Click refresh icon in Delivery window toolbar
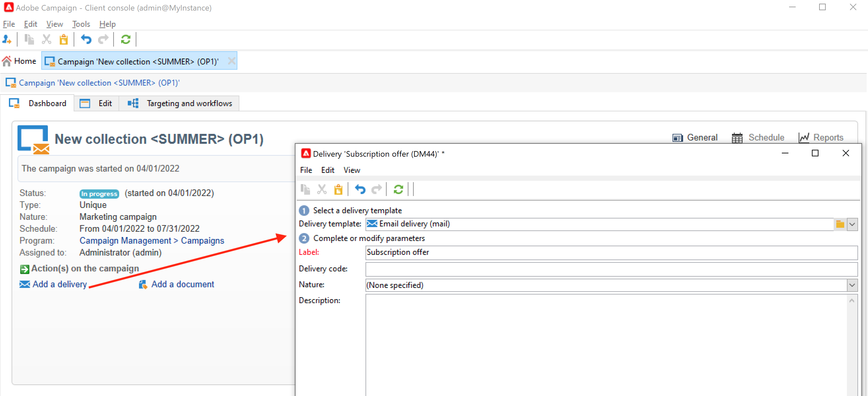This screenshot has height=396, width=868. 398,189
